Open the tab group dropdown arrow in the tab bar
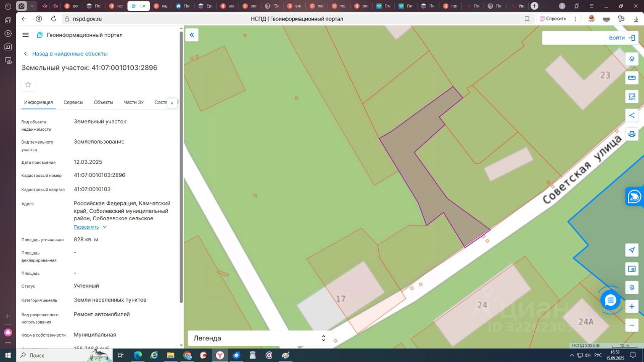 coord(33,6)
